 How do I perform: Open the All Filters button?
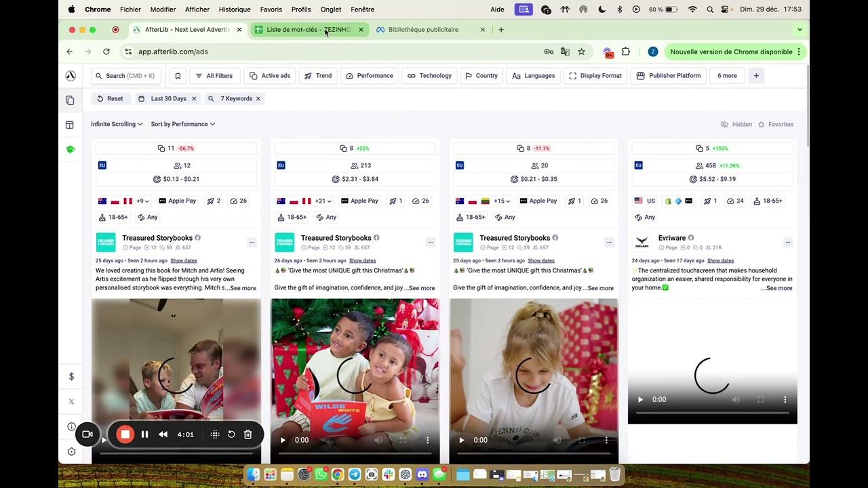click(x=214, y=76)
